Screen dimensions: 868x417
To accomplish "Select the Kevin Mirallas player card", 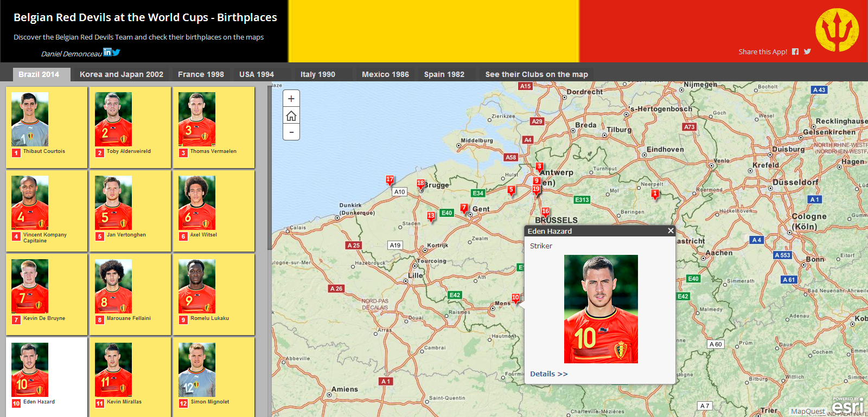I will coord(130,377).
